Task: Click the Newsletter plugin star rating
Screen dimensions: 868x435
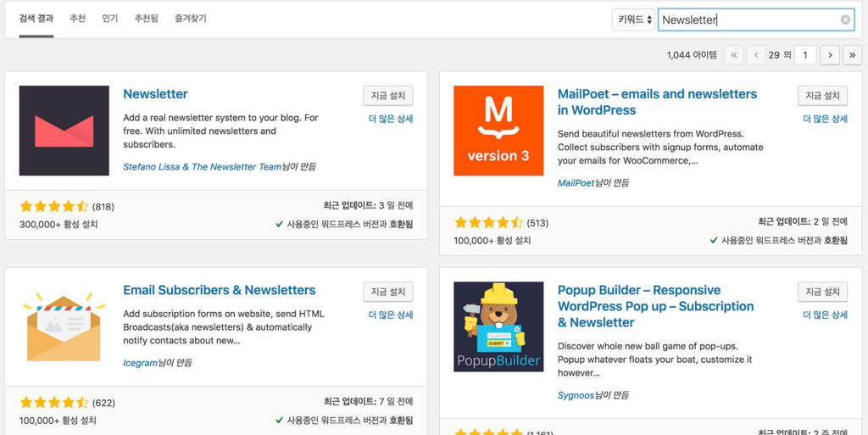Action: coord(53,206)
